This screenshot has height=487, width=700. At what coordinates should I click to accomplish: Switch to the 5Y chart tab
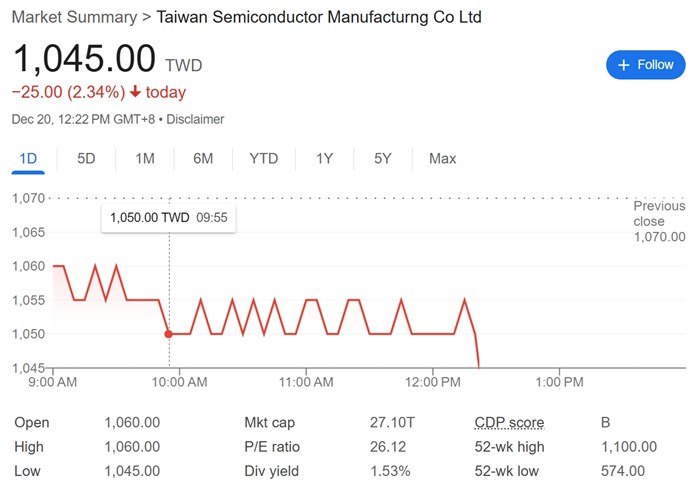(x=383, y=158)
